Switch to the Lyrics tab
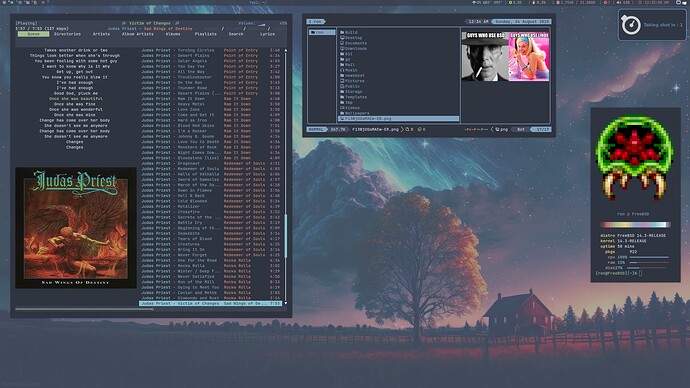Viewport: 690px width, 388px height. (267, 34)
